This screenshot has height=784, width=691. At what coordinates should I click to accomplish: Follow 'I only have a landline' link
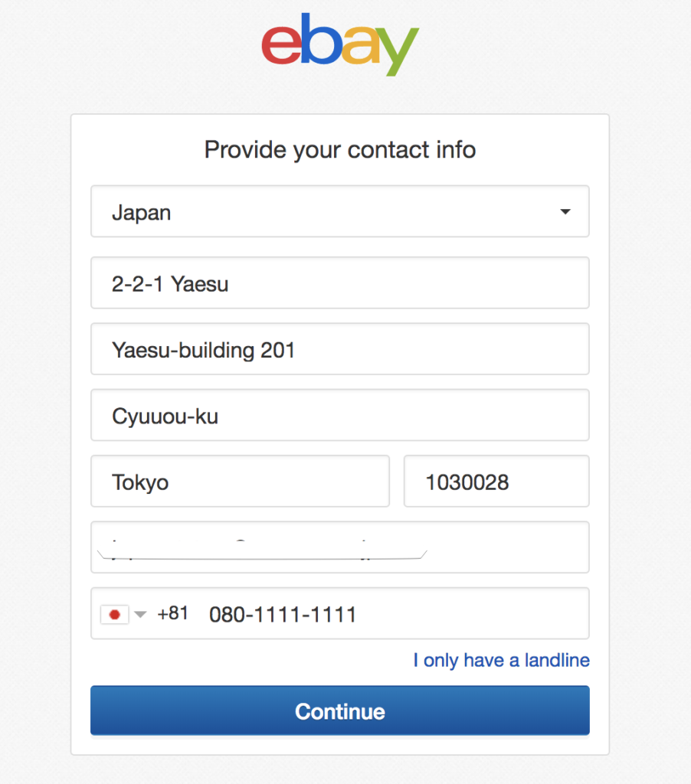click(x=501, y=660)
